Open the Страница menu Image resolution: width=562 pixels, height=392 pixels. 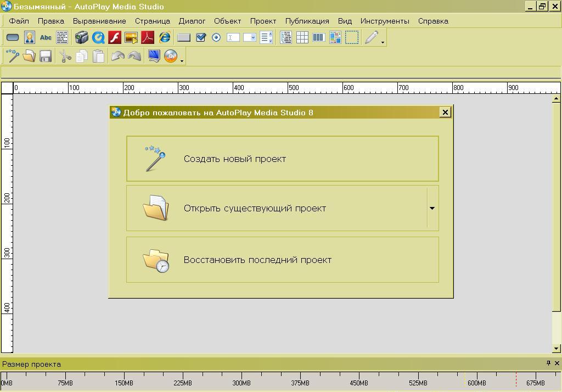(x=153, y=21)
